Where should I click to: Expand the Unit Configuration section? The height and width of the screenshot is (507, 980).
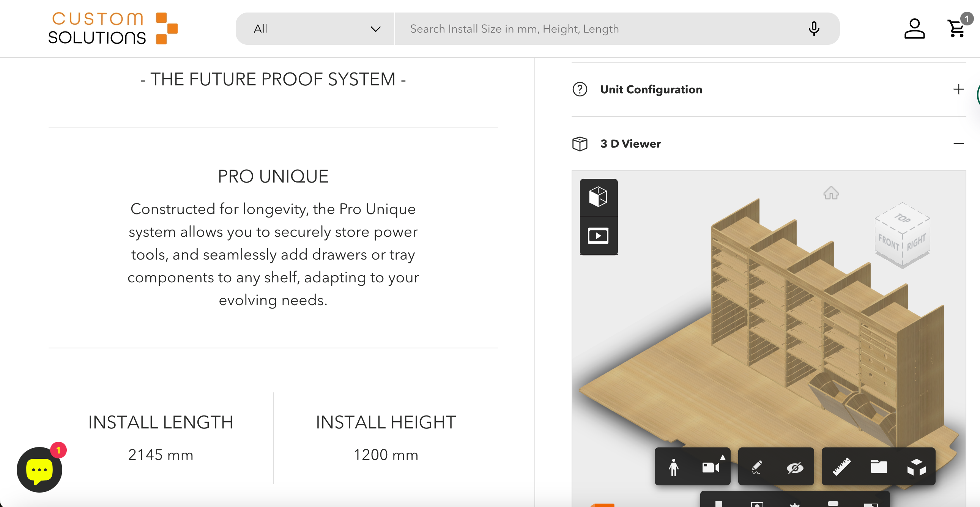point(958,90)
